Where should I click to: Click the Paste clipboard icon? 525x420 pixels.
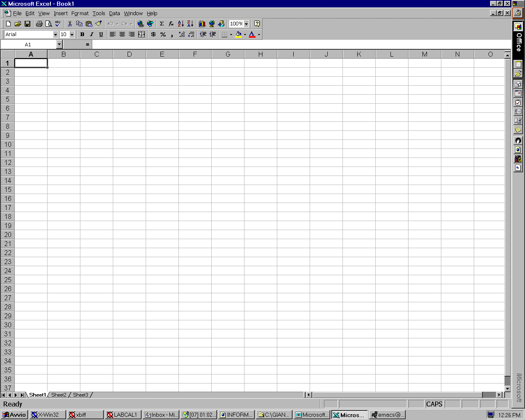(89, 24)
